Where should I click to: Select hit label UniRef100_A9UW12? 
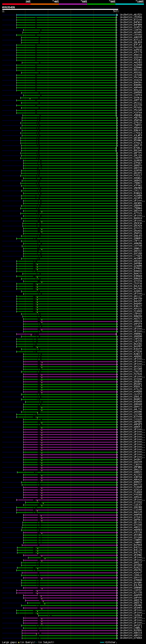131,178
